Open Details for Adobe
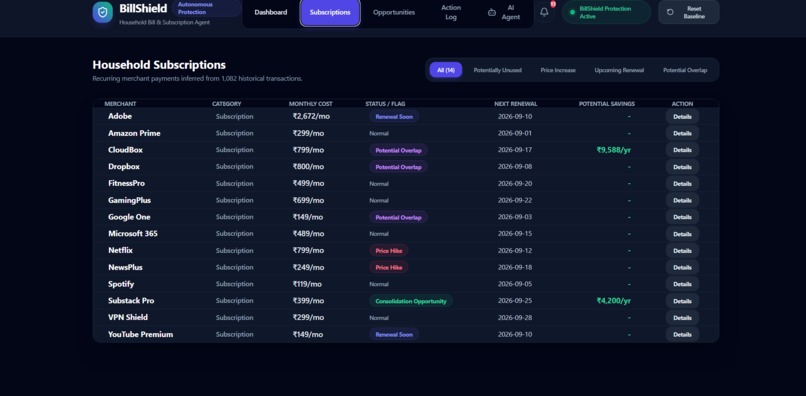Image resolution: width=806 pixels, height=396 pixels. (682, 116)
